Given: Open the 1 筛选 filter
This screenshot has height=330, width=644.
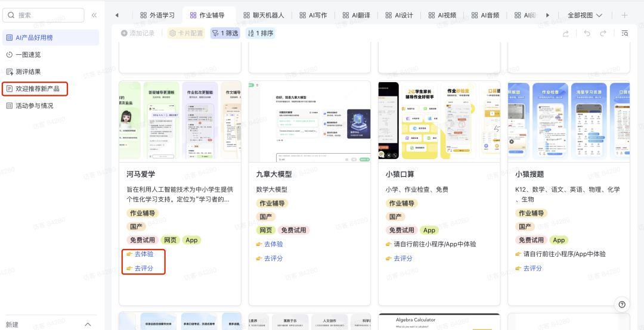Looking at the screenshot, I should click(x=225, y=33).
